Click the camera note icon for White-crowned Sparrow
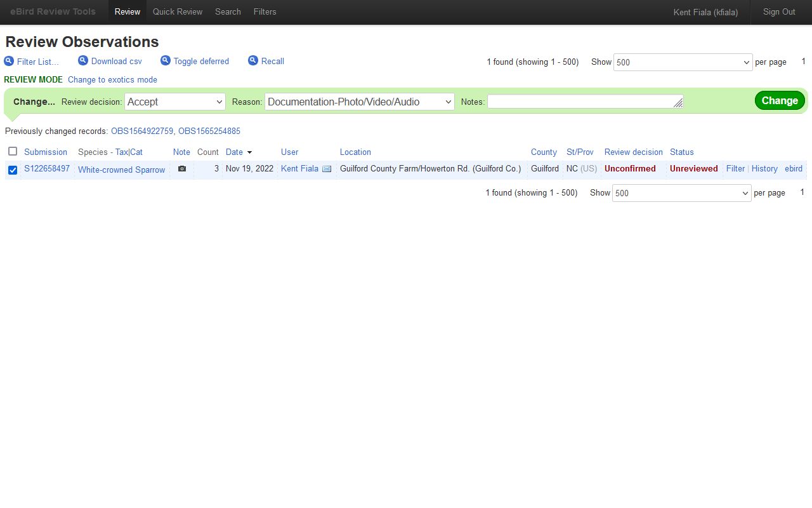Image resolution: width=812 pixels, height=508 pixels. pos(182,169)
